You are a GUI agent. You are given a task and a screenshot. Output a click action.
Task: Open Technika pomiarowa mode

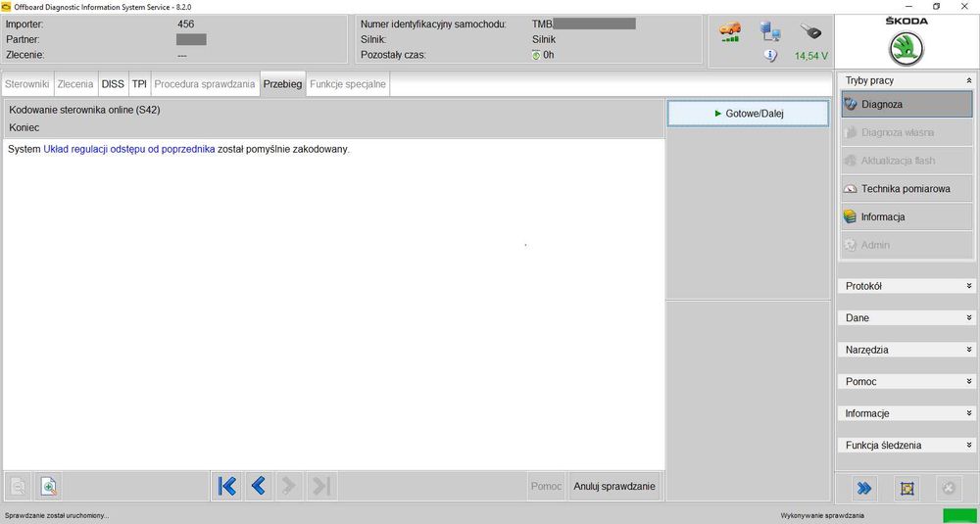tap(906, 189)
